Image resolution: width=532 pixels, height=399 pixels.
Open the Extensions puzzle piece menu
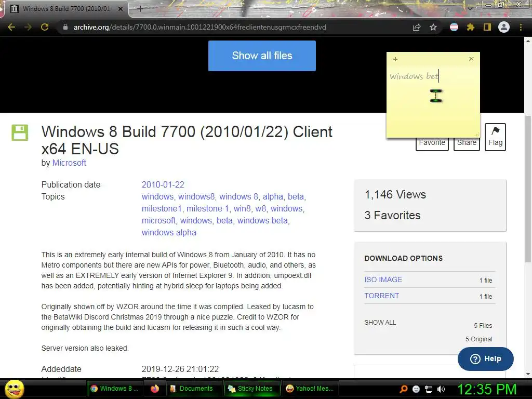coord(470,27)
